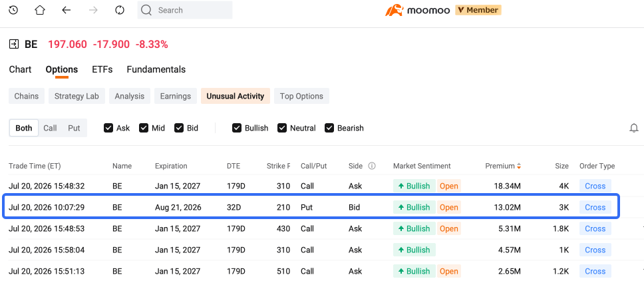
Task: Open the Earnings sub-tab
Action: [176, 96]
